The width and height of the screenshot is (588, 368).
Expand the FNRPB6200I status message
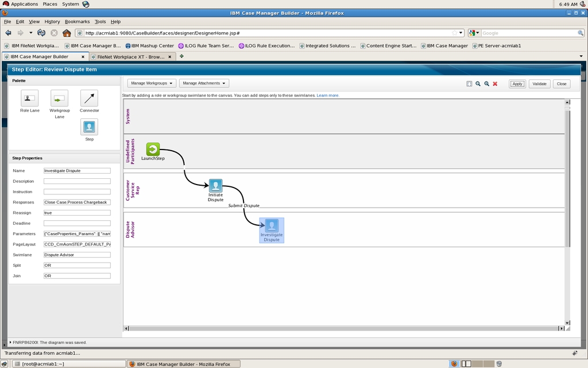(x=10, y=343)
